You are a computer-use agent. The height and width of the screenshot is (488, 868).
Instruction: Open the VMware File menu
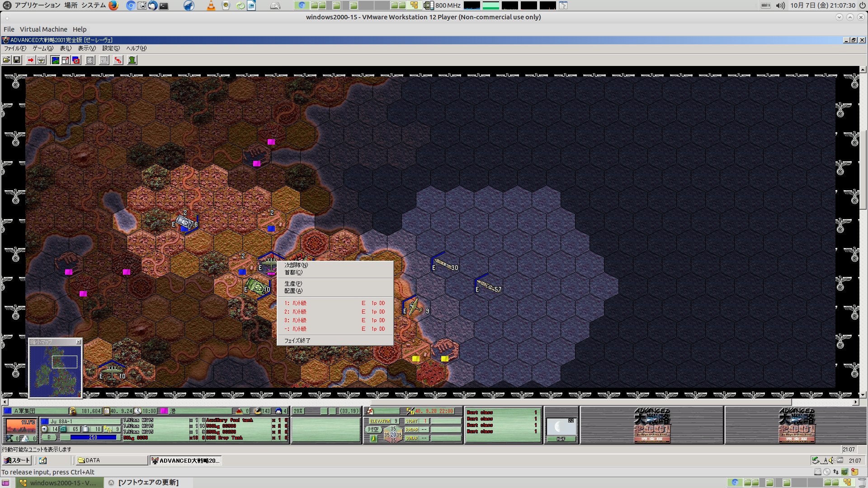click(x=9, y=29)
